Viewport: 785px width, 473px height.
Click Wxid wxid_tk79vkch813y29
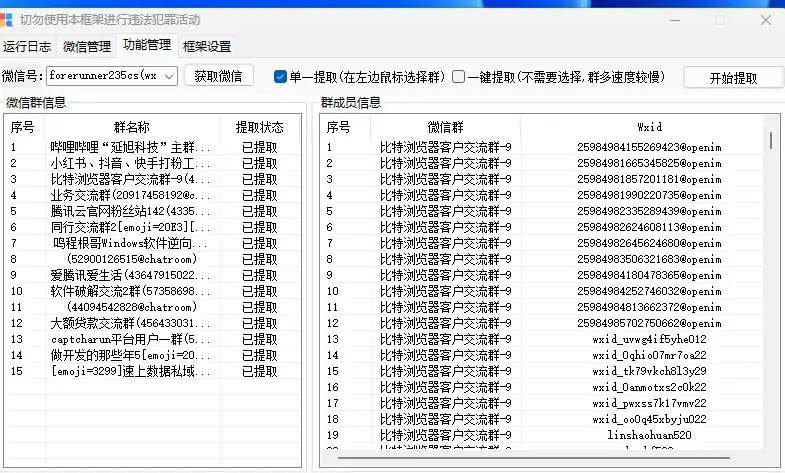click(x=649, y=372)
